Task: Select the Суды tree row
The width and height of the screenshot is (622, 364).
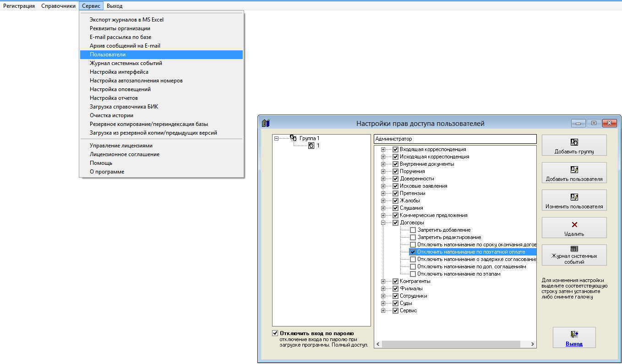Action: pyautogui.click(x=406, y=303)
